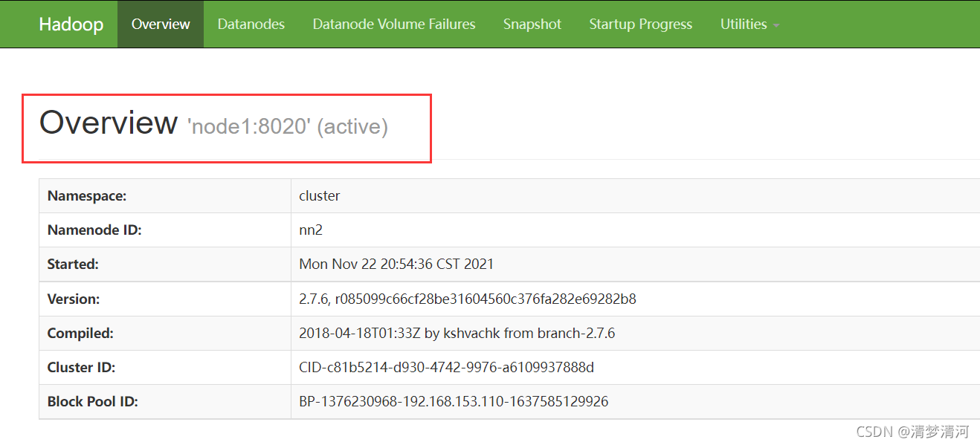
Task: Click the Block Pool ID: label
Action: (93, 402)
